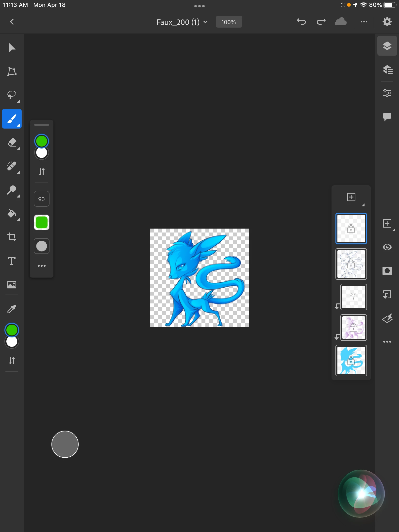Select the Brush tool

point(12,119)
